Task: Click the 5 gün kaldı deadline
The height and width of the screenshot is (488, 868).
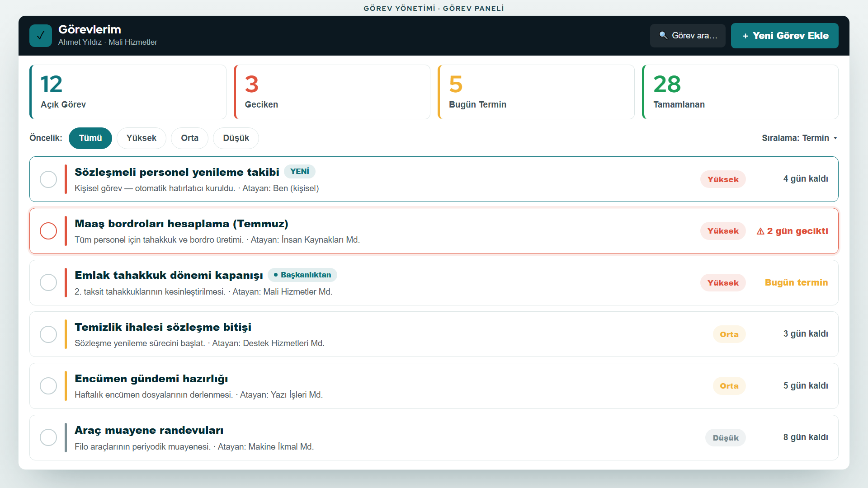Action: point(806,386)
